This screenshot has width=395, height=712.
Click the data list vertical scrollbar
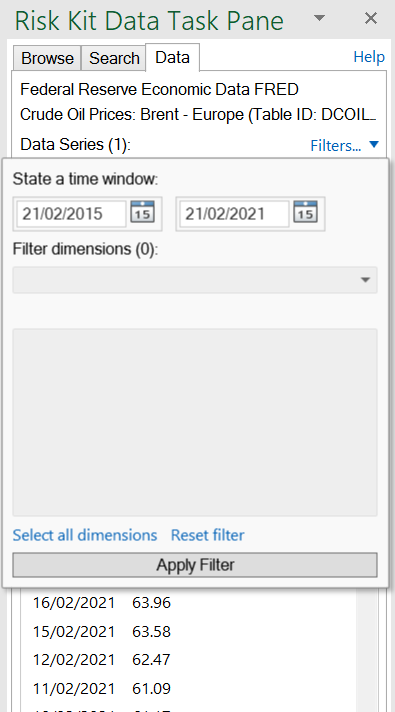point(367,649)
